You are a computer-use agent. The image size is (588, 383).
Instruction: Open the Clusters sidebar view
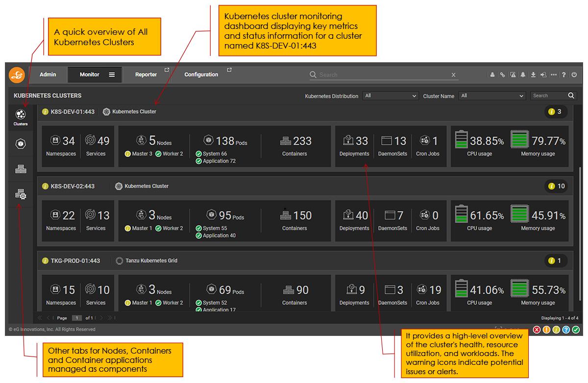[21, 117]
